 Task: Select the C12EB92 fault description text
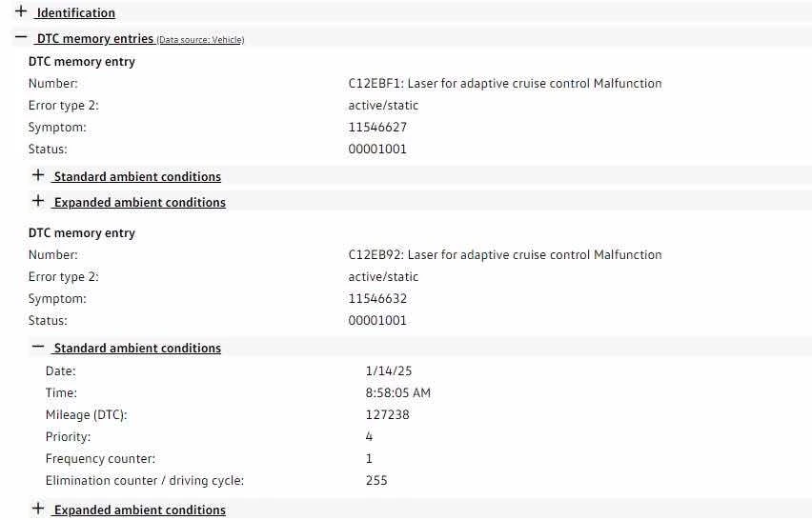tap(505, 255)
